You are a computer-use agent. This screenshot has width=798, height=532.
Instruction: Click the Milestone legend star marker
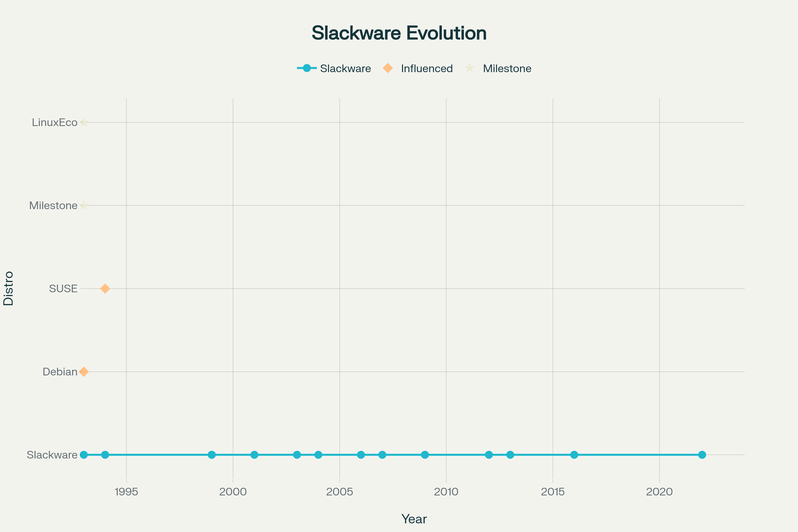(x=469, y=68)
